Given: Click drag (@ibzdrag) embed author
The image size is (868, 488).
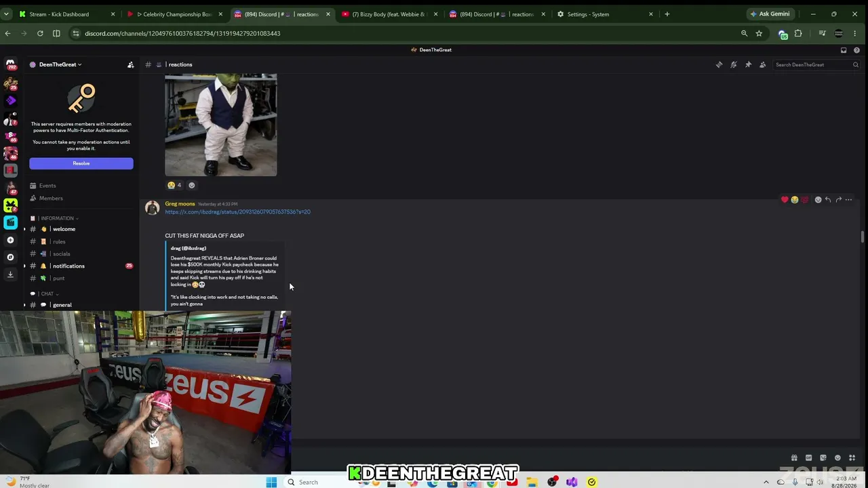Looking at the screenshot, I should [189, 248].
